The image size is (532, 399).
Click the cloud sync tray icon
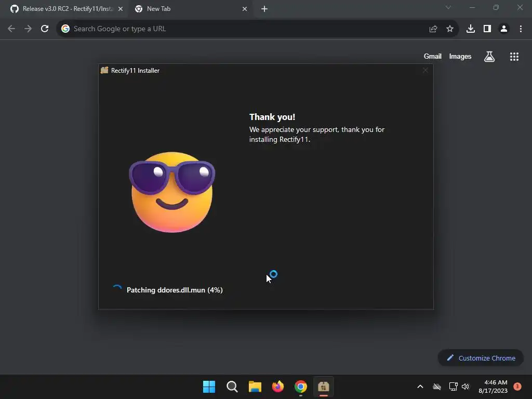[x=437, y=387]
